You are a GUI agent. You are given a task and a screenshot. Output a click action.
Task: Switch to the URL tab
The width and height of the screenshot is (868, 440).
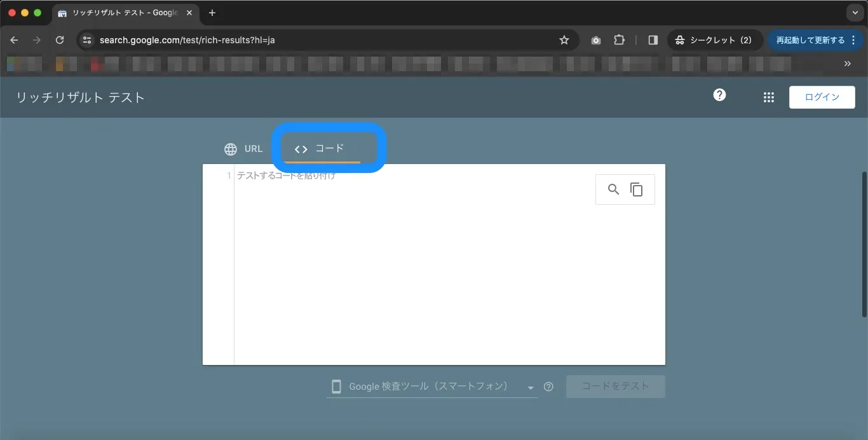(x=243, y=149)
